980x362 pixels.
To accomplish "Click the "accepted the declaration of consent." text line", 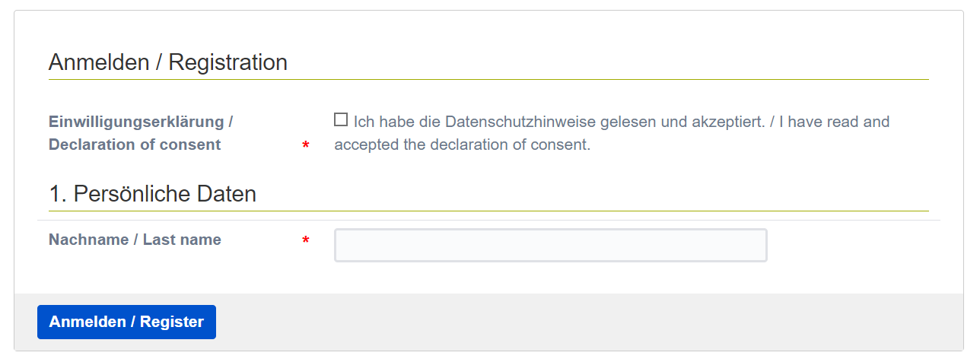I will coord(462,144).
